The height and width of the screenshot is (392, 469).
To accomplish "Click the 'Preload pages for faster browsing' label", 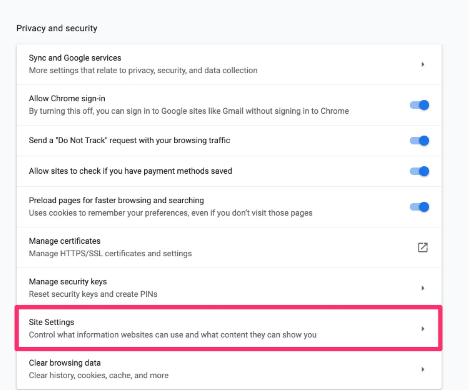I will pos(116,200).
